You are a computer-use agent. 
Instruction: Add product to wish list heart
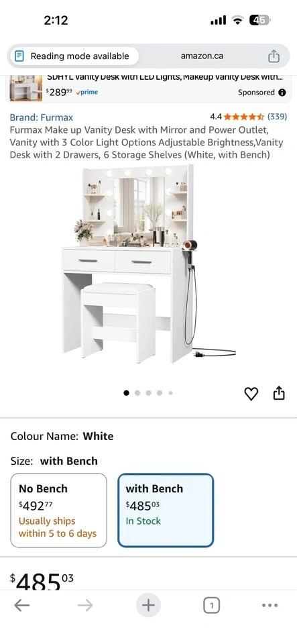(251, 394)
